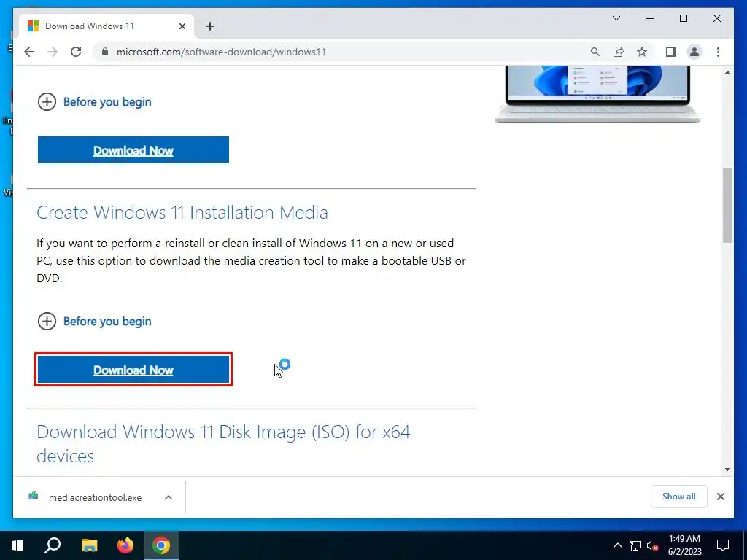
Task: Click the vertical scrollbar thumb
Action: (x=727, y=205)
